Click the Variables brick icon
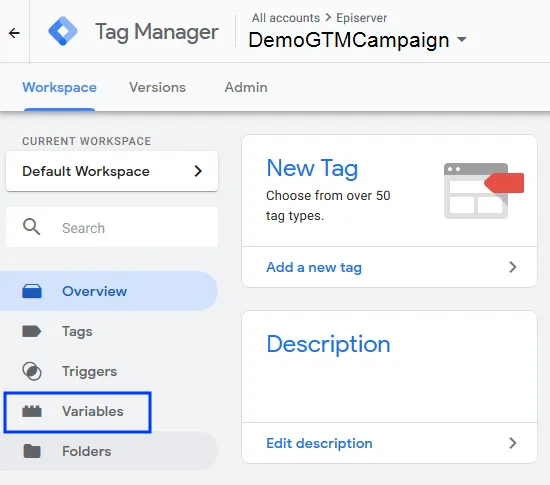The height and width of the screenshot is (485, 550). click(x=32, y=411)
